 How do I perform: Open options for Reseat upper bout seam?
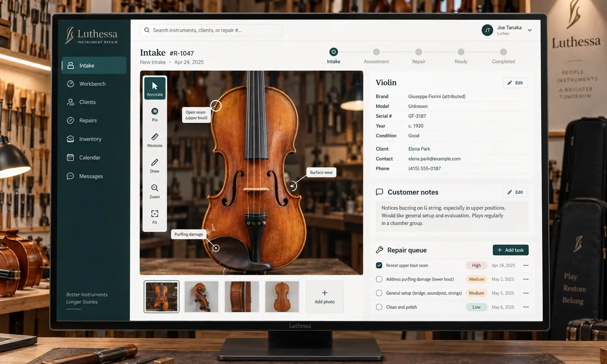click(x=526, y=265)
